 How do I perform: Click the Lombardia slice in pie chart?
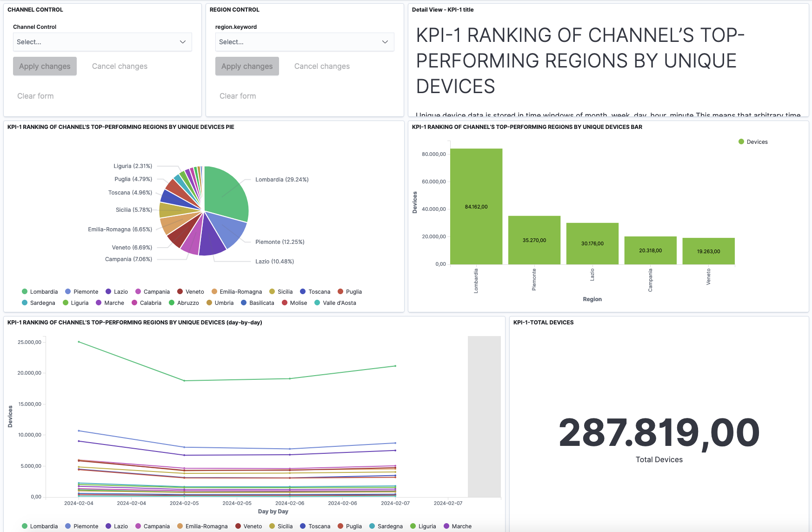(226, 193)
